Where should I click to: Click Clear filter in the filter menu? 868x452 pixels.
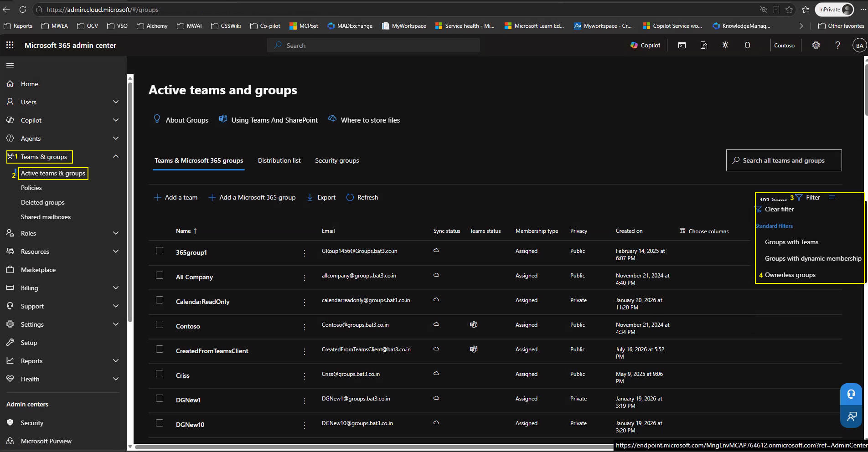[x=775, y=209]
